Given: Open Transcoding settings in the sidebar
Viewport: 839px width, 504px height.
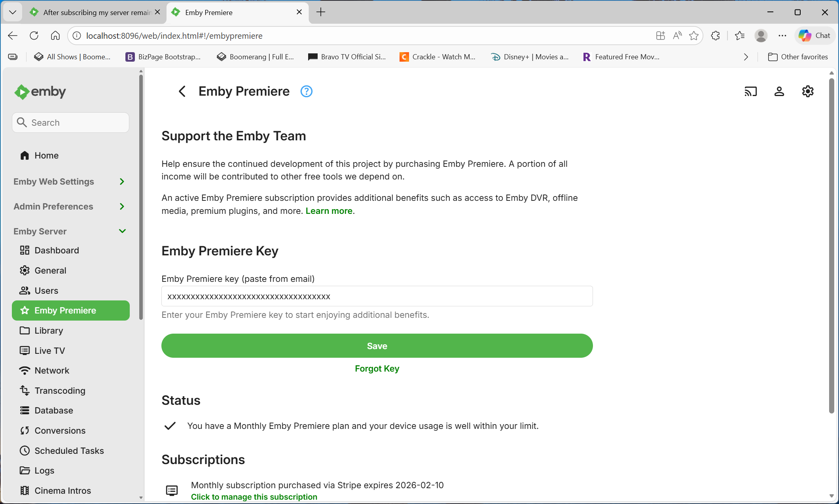Looking at the screenshot, I should coord(60,391).
